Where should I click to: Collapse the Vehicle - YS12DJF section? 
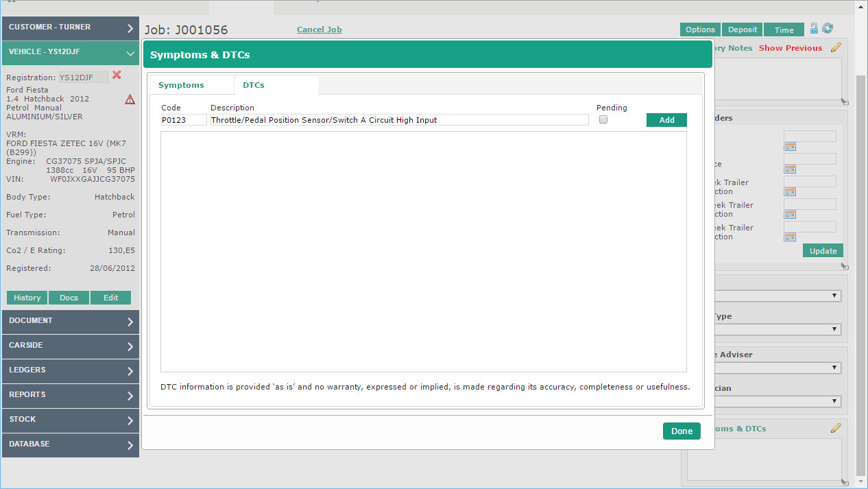click(70, 52)
